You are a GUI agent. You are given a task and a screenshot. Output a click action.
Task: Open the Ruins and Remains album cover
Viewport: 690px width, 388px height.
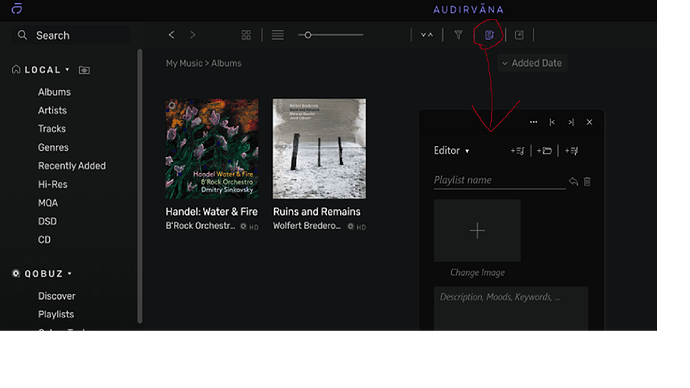[x=319, y=149]
